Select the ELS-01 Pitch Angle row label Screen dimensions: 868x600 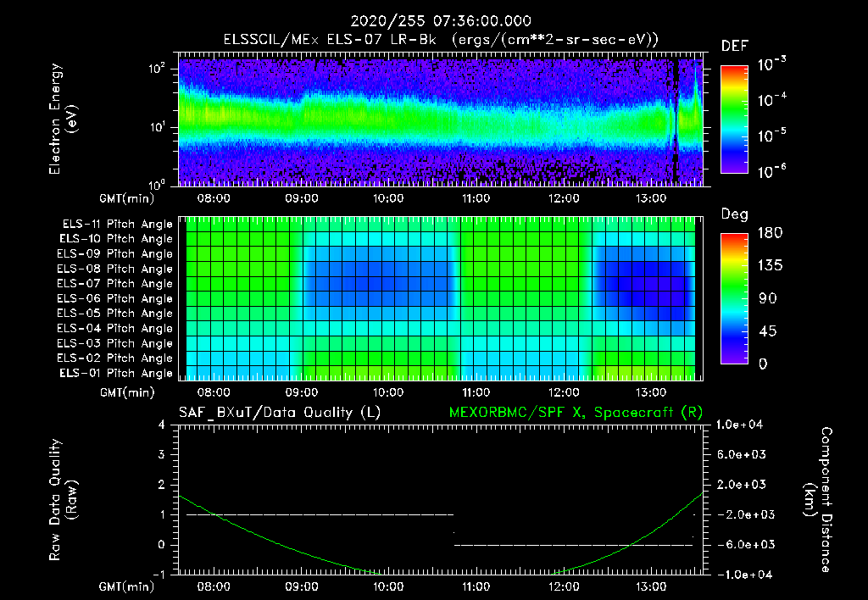click(x=115, y=373)
